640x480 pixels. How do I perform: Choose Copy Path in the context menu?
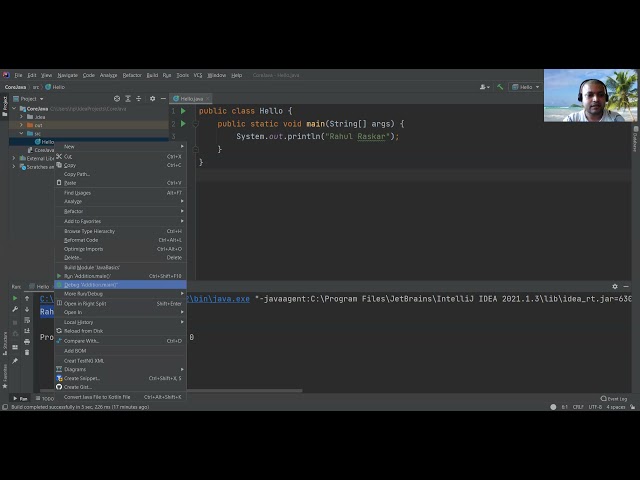(x=120, y=174)
